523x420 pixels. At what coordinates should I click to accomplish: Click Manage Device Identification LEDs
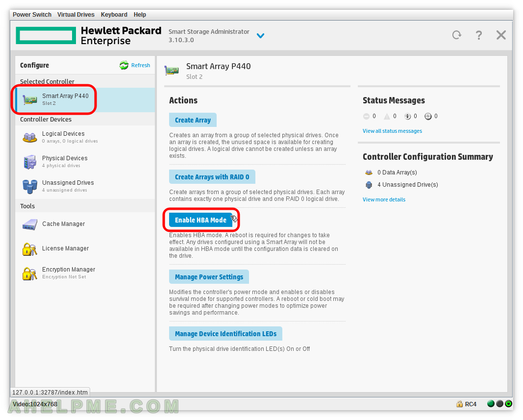click(225, 334)
